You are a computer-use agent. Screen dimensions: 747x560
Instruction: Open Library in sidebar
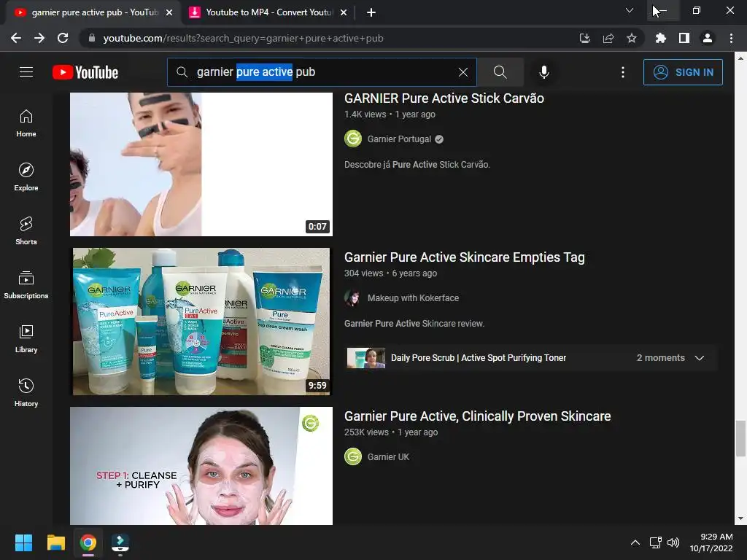click(x=26, y=338)
